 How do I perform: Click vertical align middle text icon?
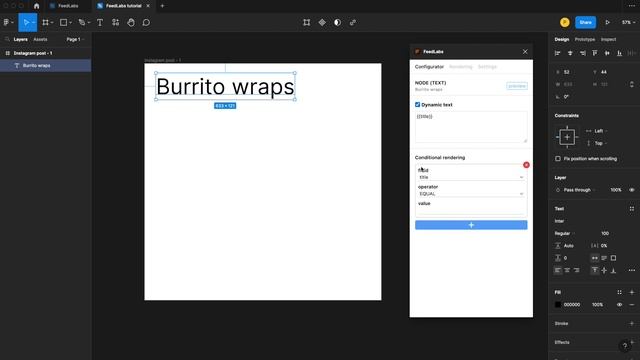tap(604, 270)
